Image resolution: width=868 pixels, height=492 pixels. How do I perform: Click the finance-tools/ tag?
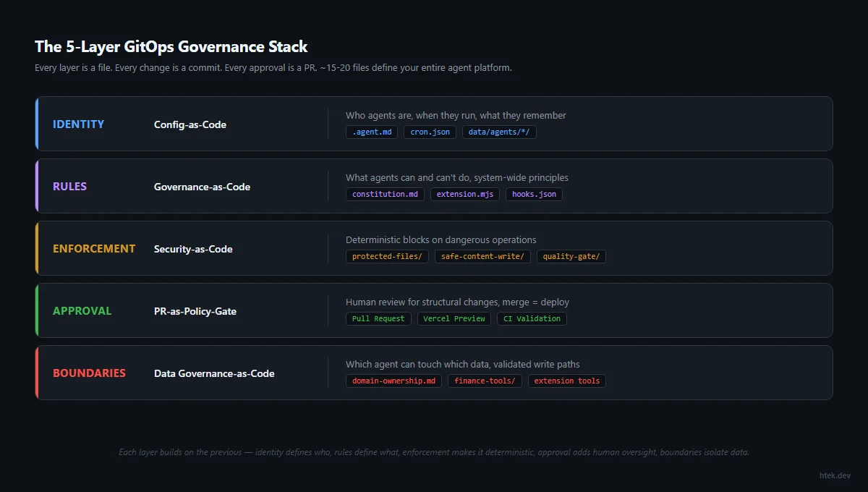485,381
